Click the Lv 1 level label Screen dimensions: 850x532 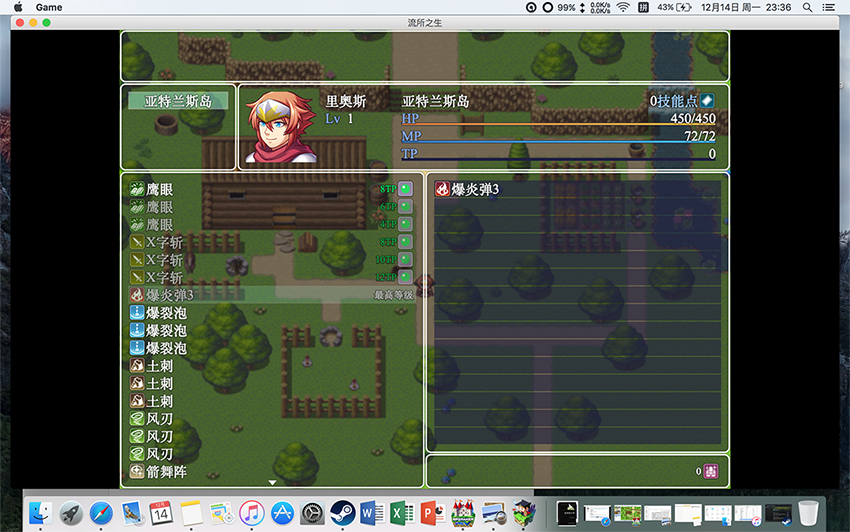pos(339,119)
